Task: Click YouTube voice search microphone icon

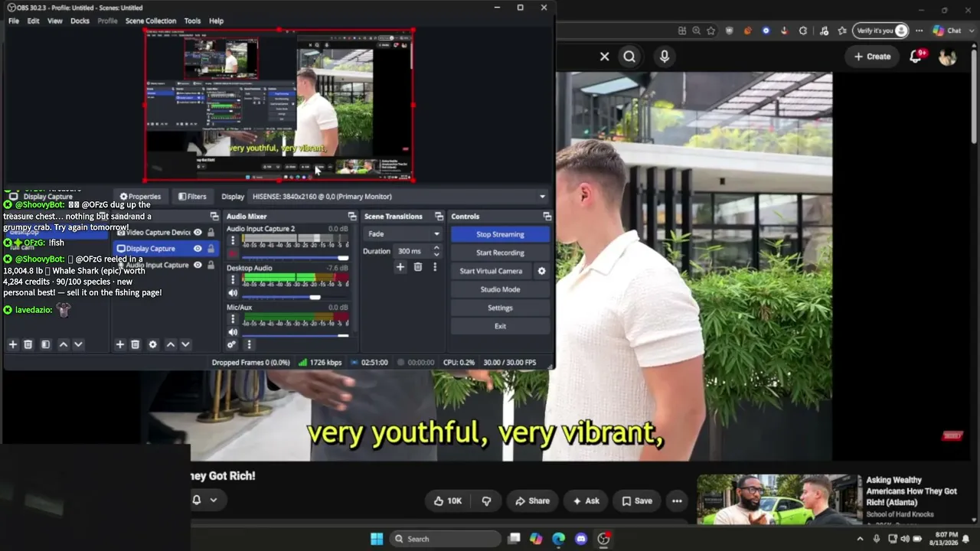Action: click(x=664, y=56)
